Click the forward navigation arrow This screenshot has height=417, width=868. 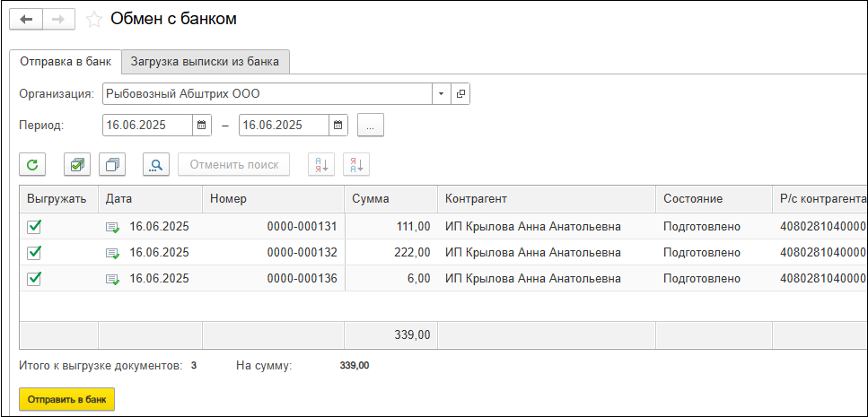point(57,19)
